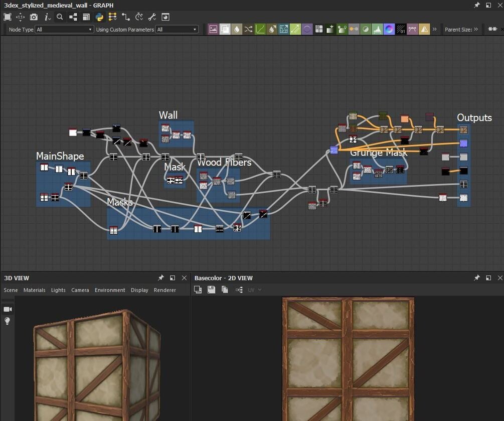Open the grayed UV dropdown in 2D view

click(x=254, y=290)
